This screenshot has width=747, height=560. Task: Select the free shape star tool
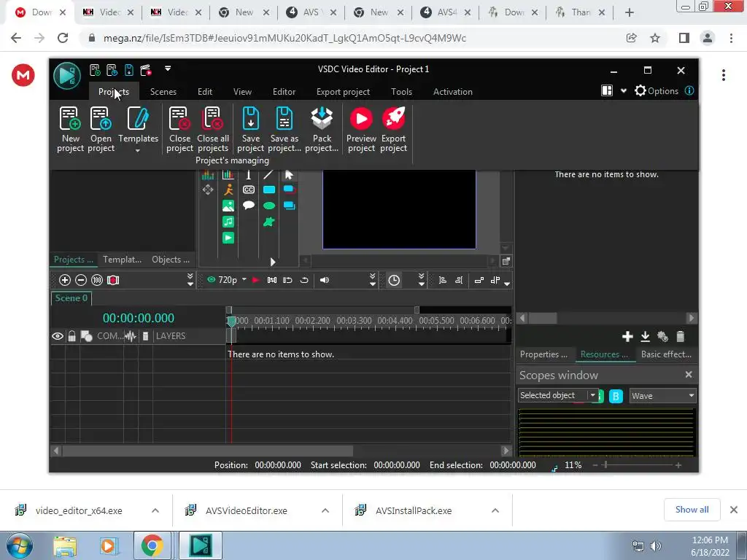(269, 222)
